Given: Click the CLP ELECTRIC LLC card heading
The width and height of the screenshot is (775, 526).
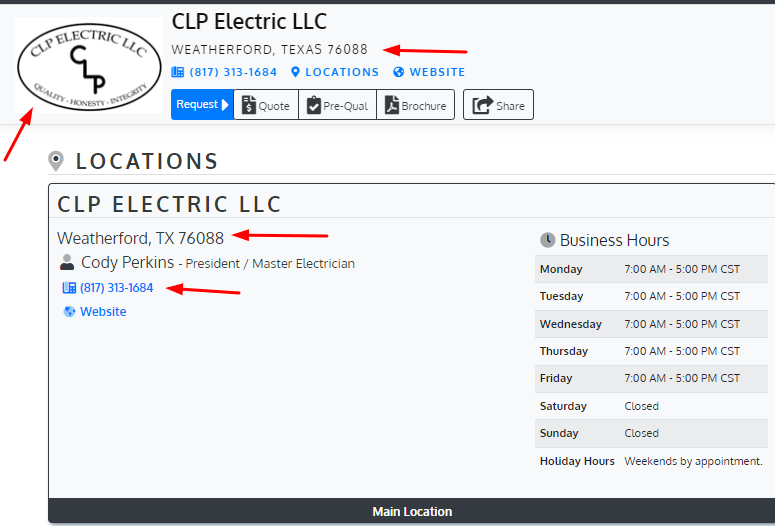Looking at the screenshot, I should 169,204.
